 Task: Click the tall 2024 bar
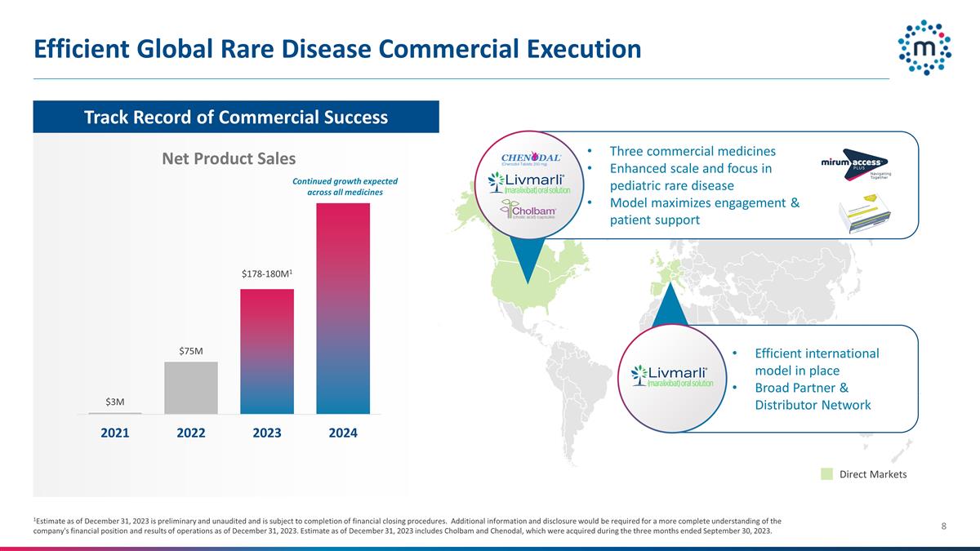343,309
